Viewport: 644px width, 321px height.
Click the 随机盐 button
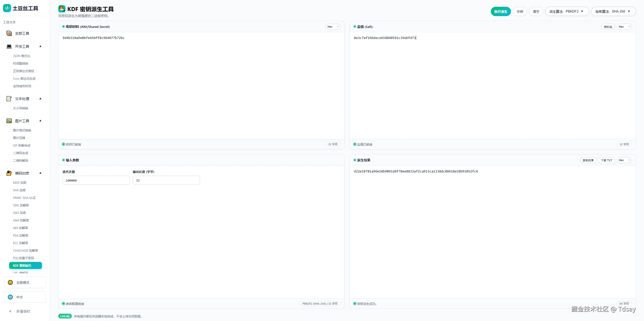click(x=608, y=27)
